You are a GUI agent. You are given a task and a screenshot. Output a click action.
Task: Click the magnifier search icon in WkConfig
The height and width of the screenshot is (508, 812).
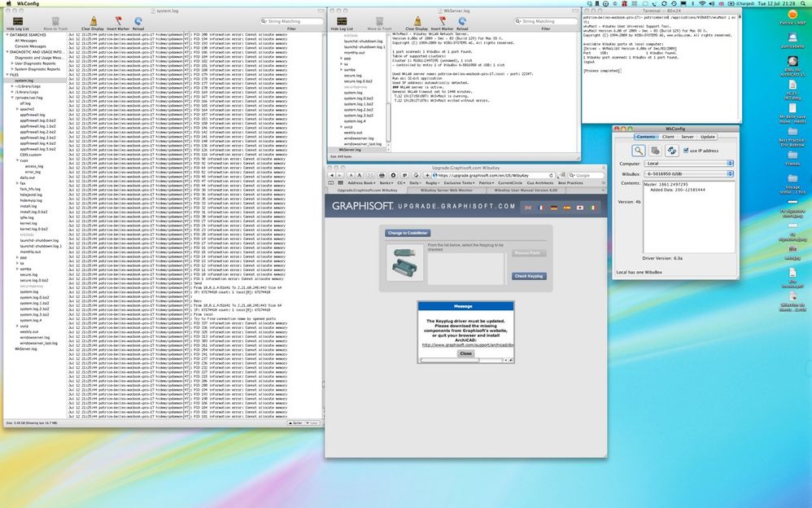coord(640,151)
